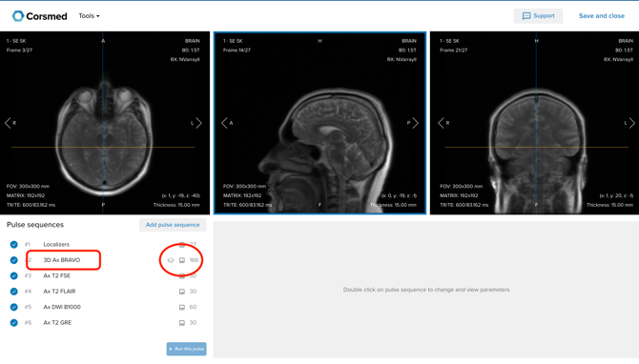Click the Corsmed logo
Screen dimensions: 639x364
[39, 16]
